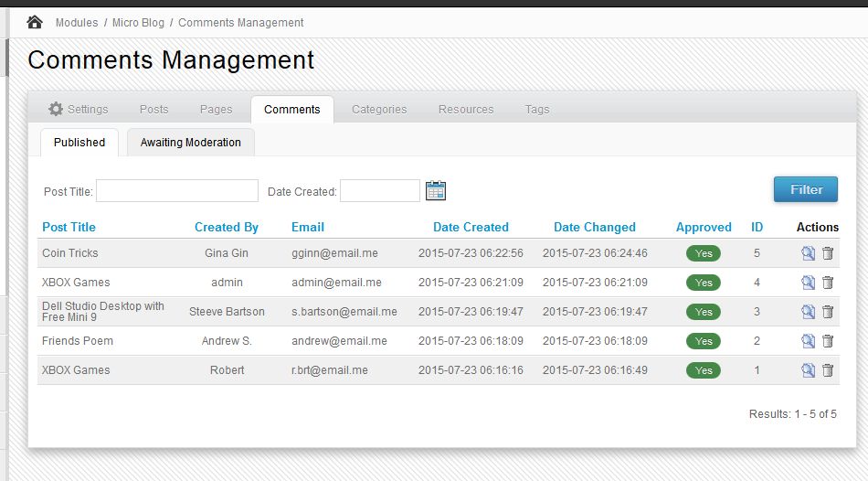Screen dimensions: 868x481
Task: Click the Date Created input box
Action: click(x=379, y=190)
